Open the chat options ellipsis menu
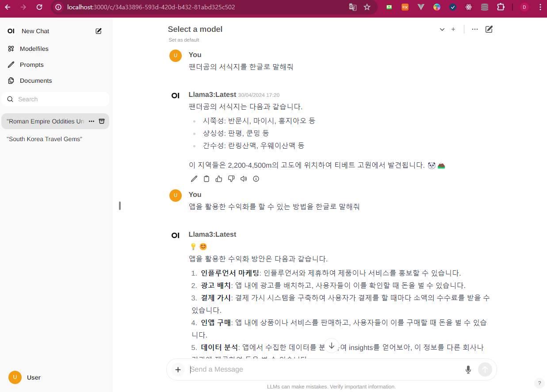Image resolution: width=547 pixels, height=392 pixels. coord(475,29)
